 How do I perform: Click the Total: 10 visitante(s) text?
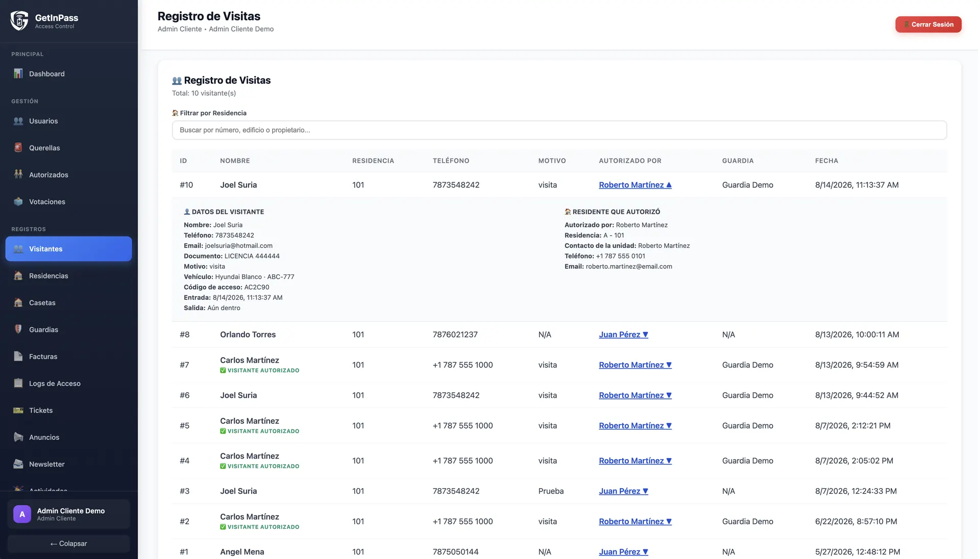pyautogui.click(x=204, y=93)
